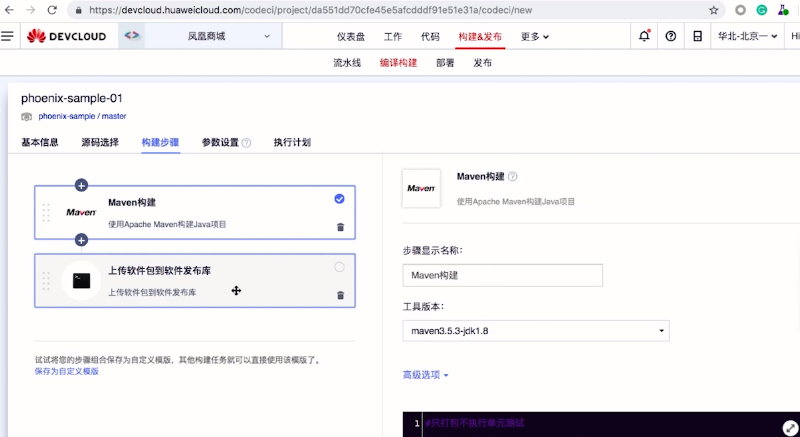
Task: Reload the current page
Action: (52, 10)
